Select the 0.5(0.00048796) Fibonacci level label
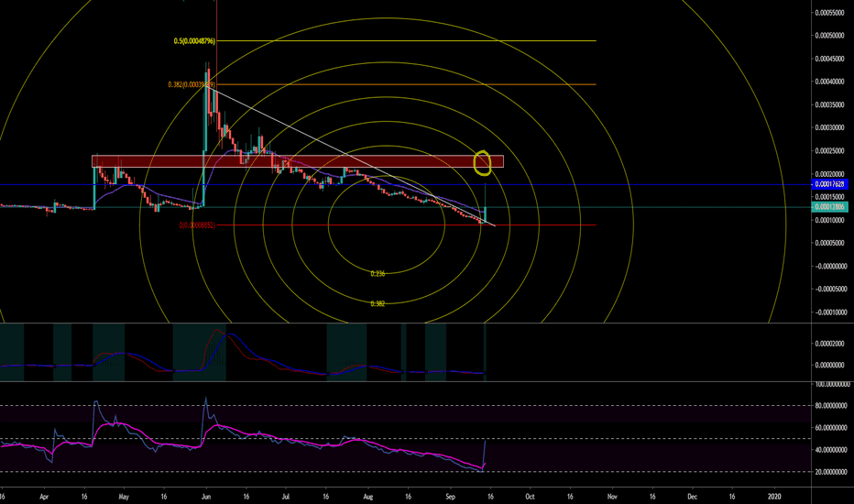This screenshot has height=504, width=854. (194, 41)
